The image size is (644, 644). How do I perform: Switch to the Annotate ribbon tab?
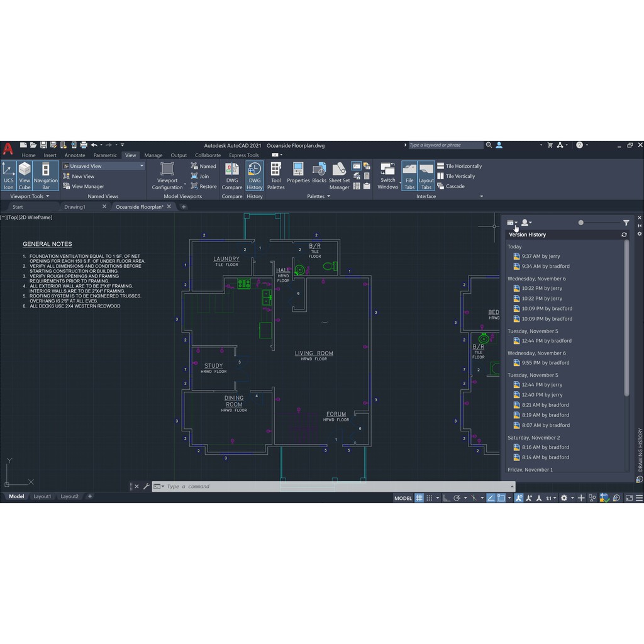point(75,155)
